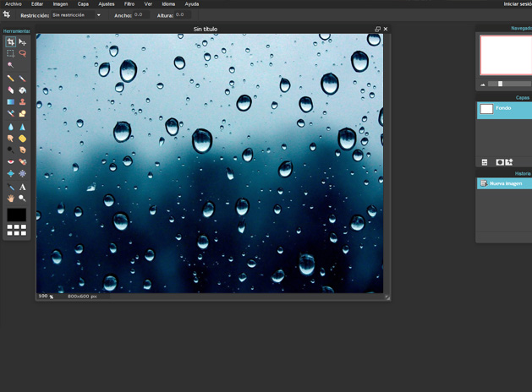Close the Sin título image window
This screenshot has width=532, height=392.
point(386,29)
